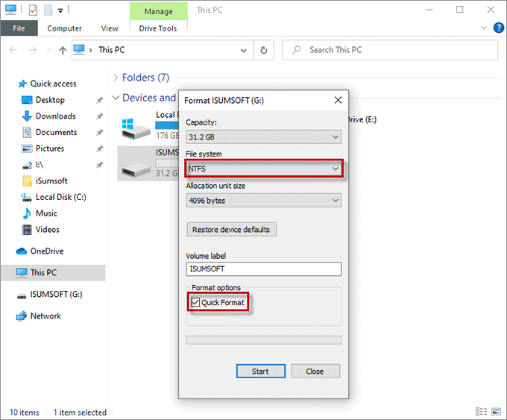Screen dimensions: 507x420
Task: Click the computer icon in the address bar
Action: (x=79, y=49)
